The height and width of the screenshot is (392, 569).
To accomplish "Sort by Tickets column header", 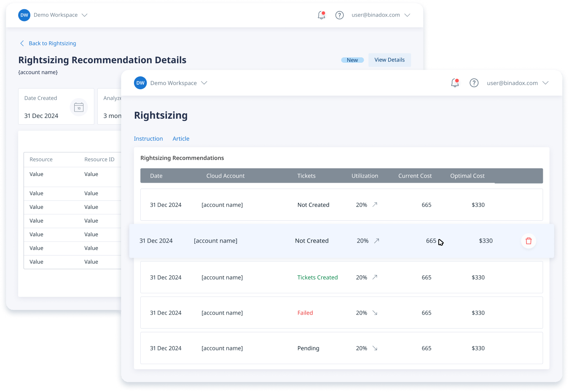I will (306, 176).
